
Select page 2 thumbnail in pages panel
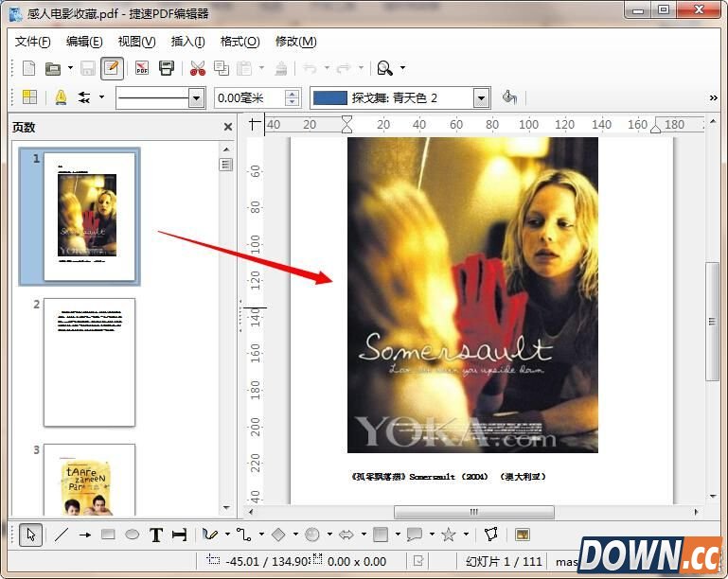(89, 363)
